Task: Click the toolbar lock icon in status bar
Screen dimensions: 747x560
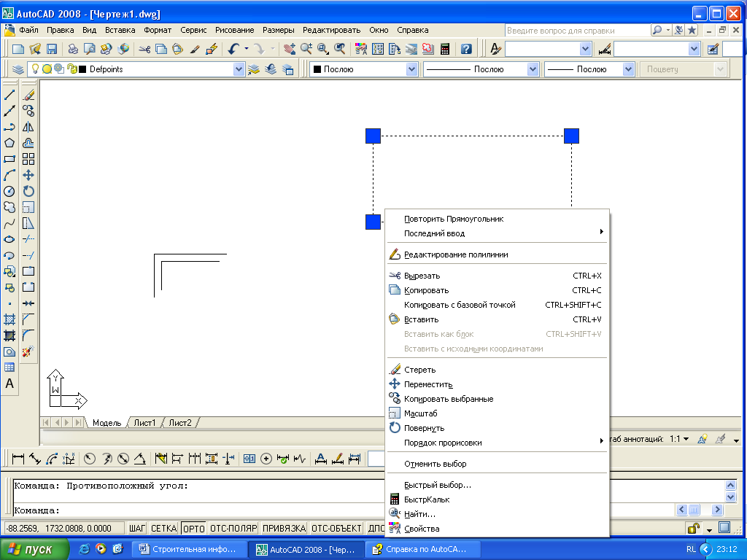Action: [x=694, y=528]
